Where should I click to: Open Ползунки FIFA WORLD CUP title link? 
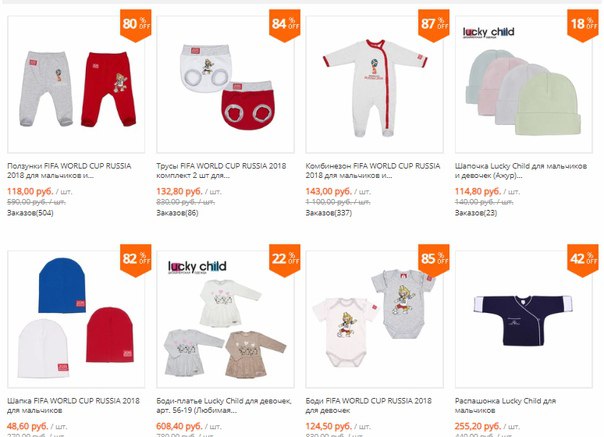pos(69,171)
